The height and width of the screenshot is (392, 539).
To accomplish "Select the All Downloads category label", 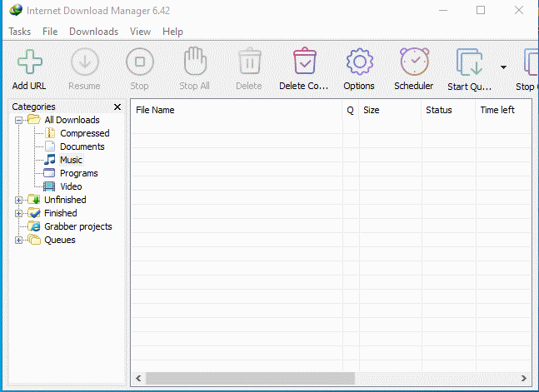I will [72, 120].
